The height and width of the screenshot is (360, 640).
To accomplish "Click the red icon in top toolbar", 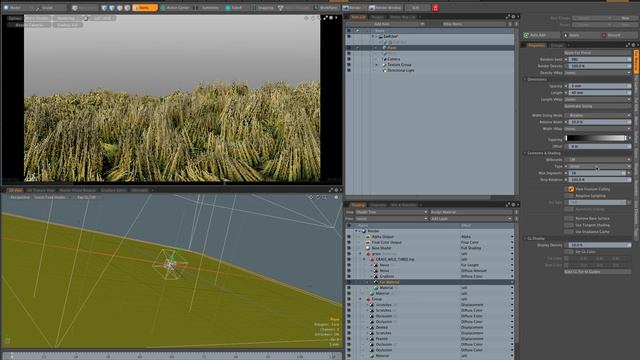I will coord(436,8).
